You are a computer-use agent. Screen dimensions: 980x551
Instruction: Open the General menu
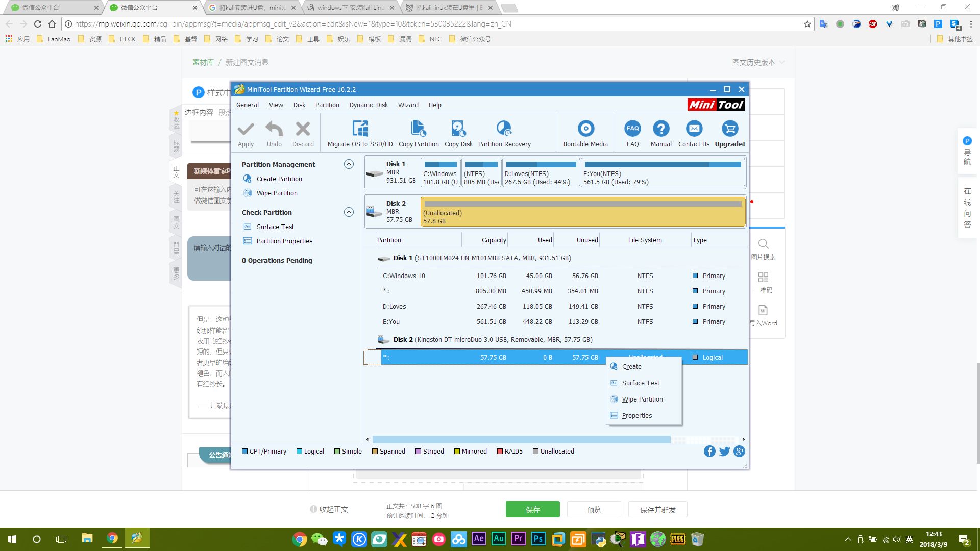[248, 105]
